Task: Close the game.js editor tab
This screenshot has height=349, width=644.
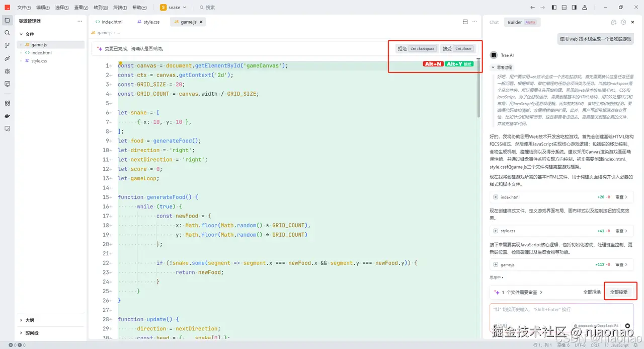Action: pos(201,22)
